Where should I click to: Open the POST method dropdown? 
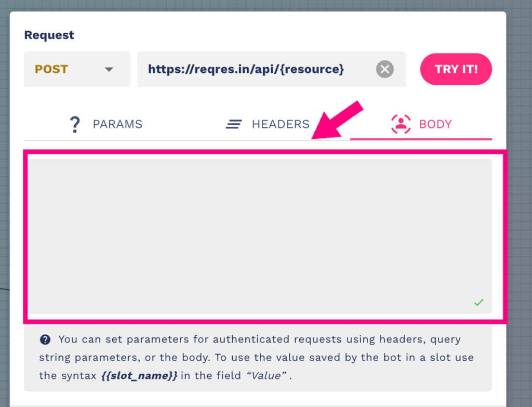tap(77, 69)
